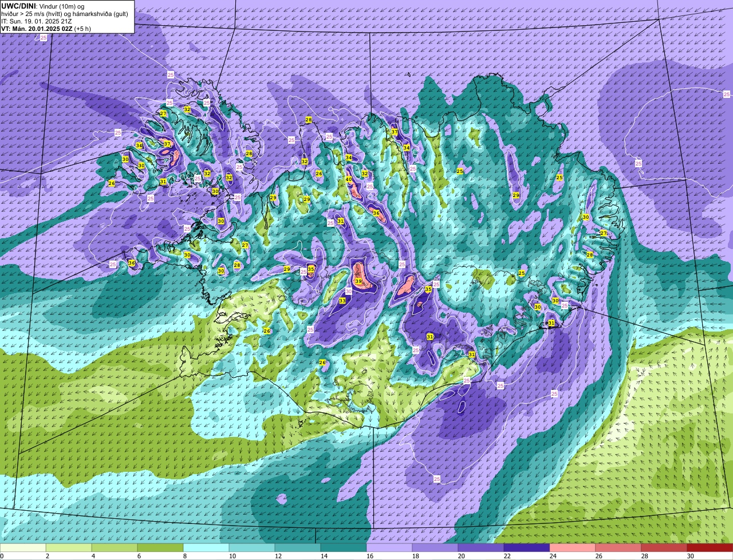The width and height of the screenshot is (733, 560).
Task: Select the olive green 6–8 legend swatch
Action: (x=160, y=547)
